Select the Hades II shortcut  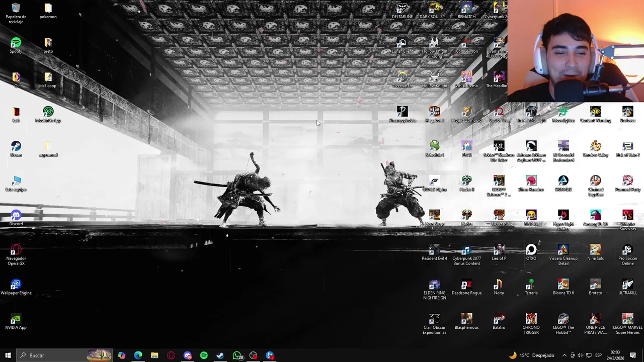466,183
